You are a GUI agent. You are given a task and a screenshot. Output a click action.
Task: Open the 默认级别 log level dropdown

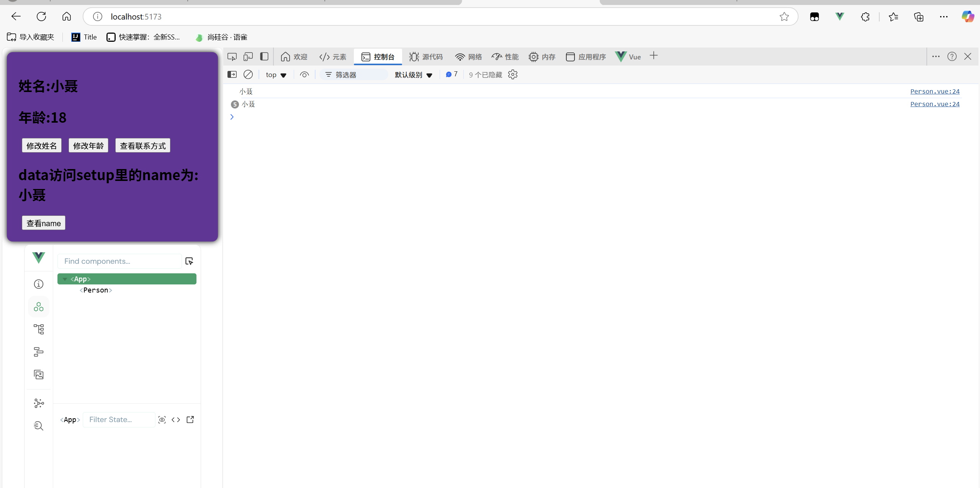coord(413,75)
